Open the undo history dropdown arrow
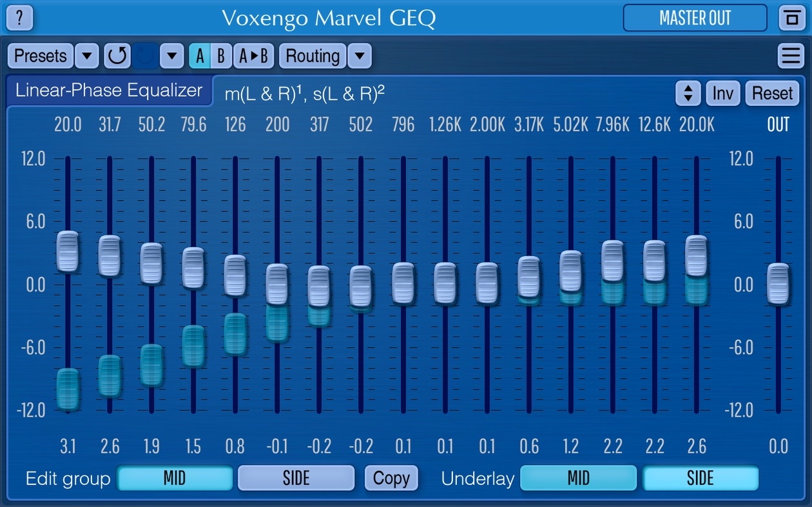812x507 pixels. coord(171,56)
